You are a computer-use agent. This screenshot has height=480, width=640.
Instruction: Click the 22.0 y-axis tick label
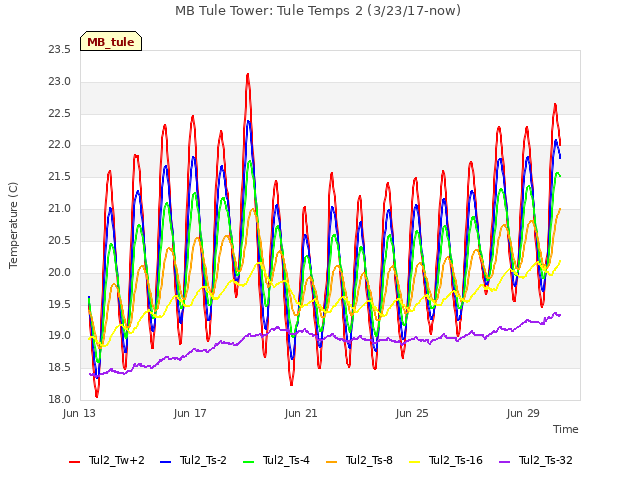click(60, 144)
